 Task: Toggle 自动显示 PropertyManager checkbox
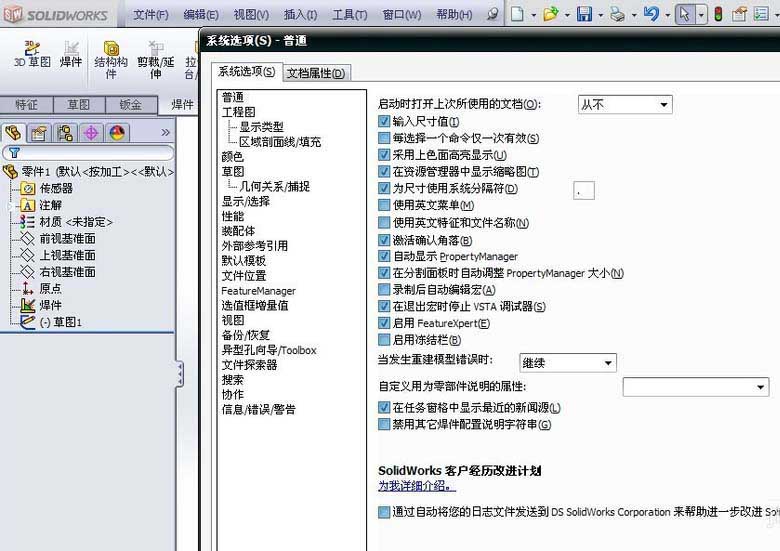[x=384, y=256]
